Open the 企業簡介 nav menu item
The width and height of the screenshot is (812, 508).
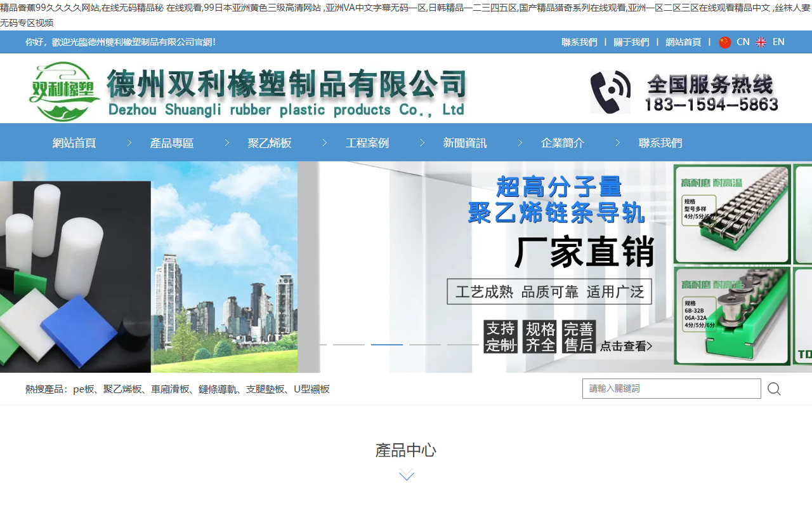563,143
